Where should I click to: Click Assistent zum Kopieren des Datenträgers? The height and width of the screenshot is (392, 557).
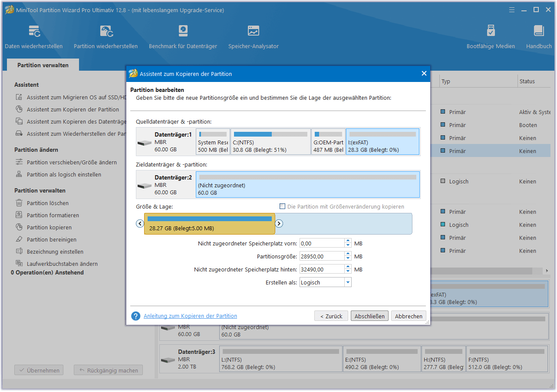tap(76, 121)
